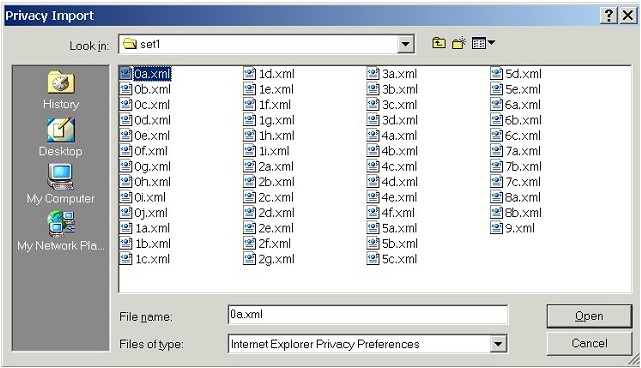641x368 pixels.
Task: Click the 8a.xml file name
Action: pos(523,197)
